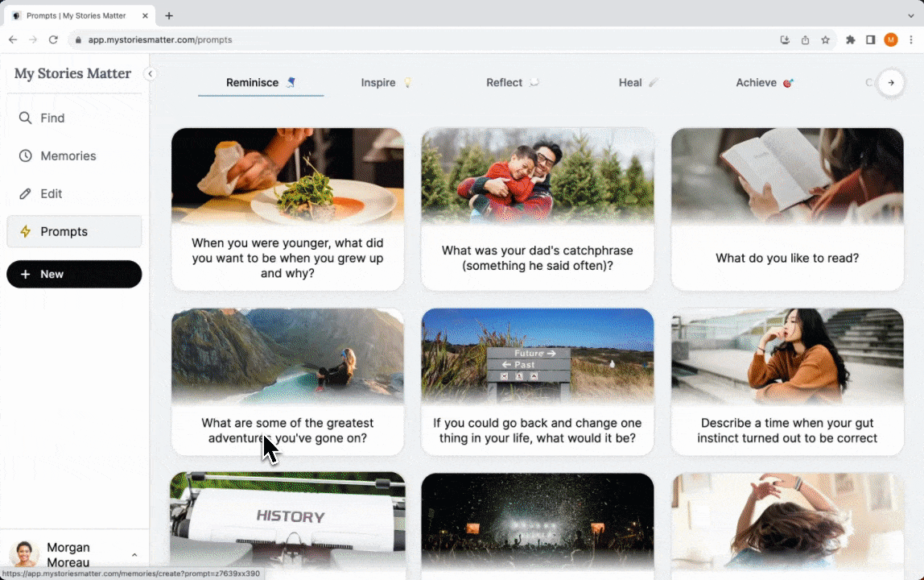Open Find in the sidebar

[x=74, y=118]
